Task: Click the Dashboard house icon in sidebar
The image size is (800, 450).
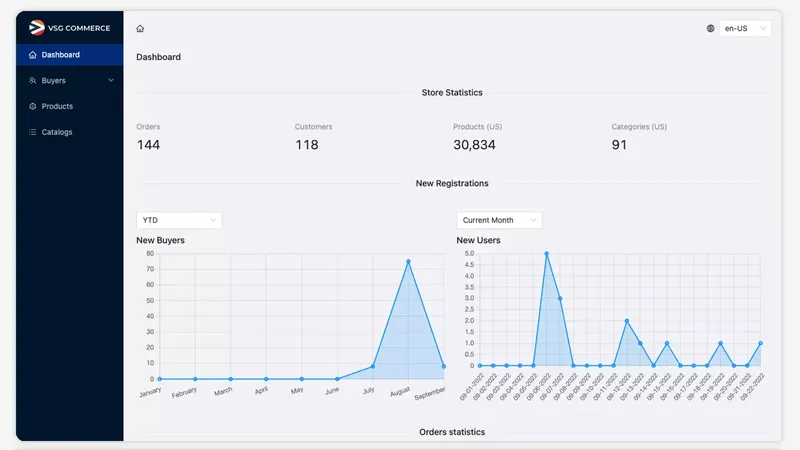Action: pos(33,55)
